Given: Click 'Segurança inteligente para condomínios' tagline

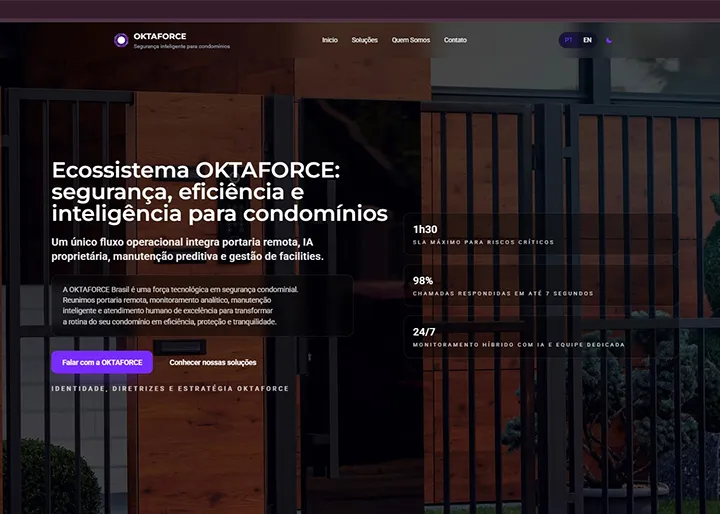Looking at the screenshot, I should pyautogui.click(x=182, y=46).
